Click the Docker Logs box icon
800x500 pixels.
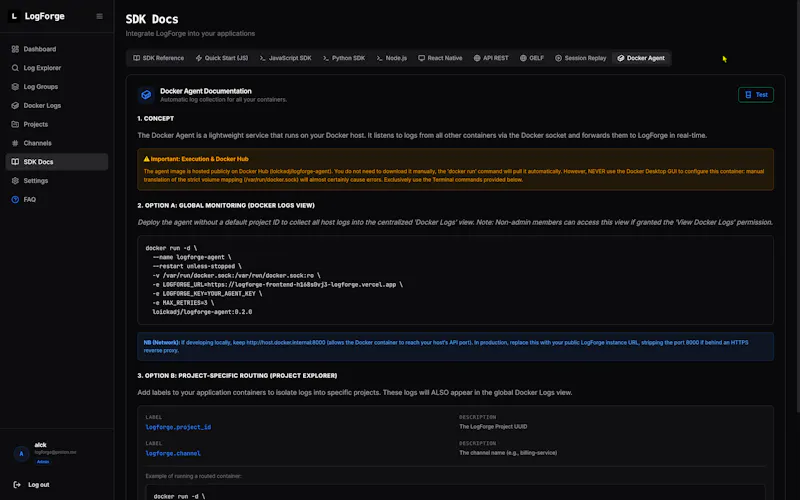click(x=15, y=106)
